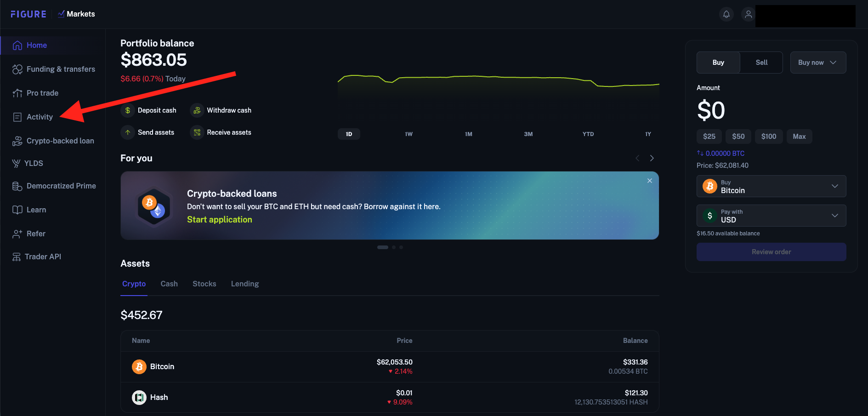Sort assets by the Balance column header
This screenshot has height=416, width=868.
click(x=635, y=341)
